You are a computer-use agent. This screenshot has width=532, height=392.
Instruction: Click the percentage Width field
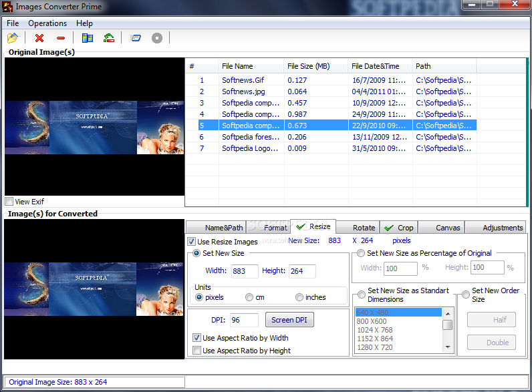click(x=400, y=268)
